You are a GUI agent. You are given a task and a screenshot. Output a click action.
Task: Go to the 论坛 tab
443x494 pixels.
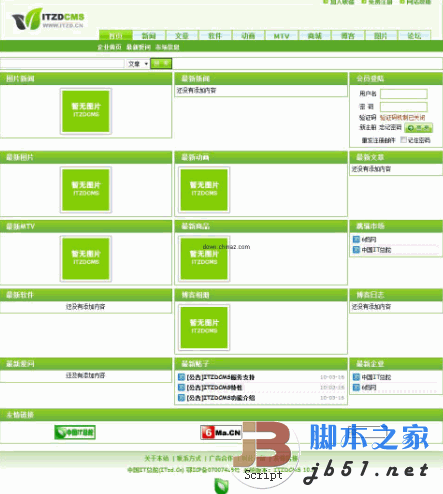[x=414, y=35]
